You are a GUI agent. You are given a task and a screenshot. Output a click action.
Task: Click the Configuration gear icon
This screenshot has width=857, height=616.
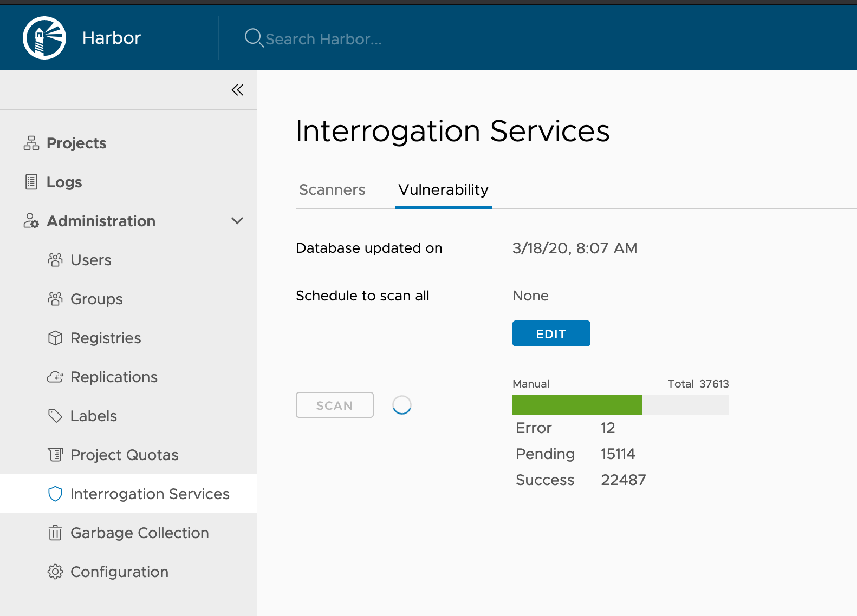tap(55, 572)
